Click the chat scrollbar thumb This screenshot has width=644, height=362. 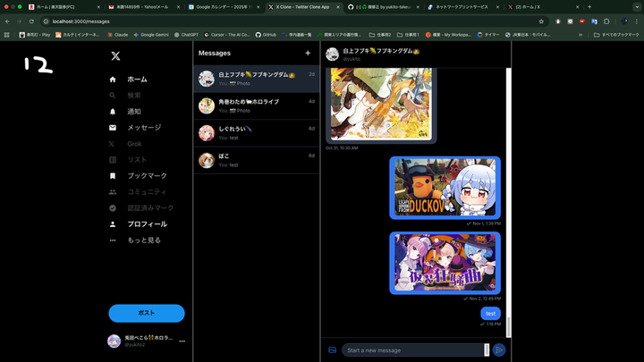508,327
